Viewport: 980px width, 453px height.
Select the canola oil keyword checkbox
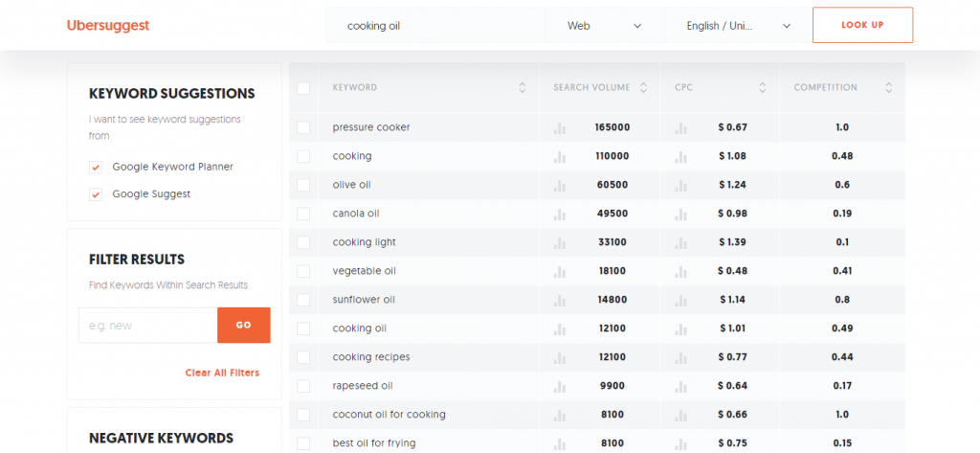[303, 214]
